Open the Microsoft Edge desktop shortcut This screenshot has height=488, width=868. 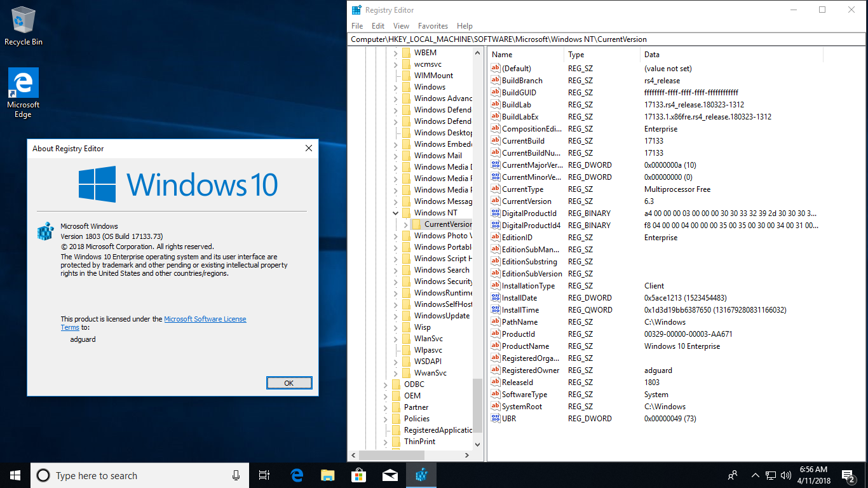pyautogui.click(x=24, y=93)
